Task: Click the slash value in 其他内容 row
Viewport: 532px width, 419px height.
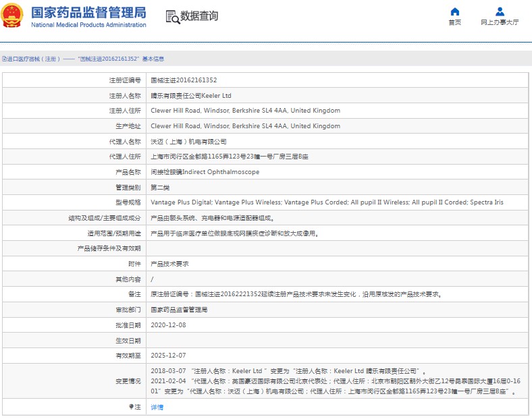Action: [x=152, y=279]
